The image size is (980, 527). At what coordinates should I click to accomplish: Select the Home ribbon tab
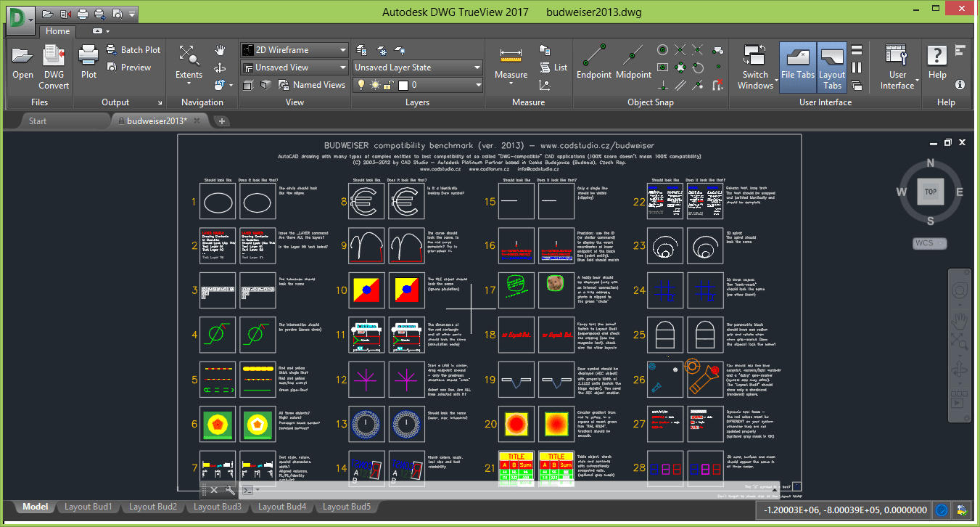click(57, 31)
